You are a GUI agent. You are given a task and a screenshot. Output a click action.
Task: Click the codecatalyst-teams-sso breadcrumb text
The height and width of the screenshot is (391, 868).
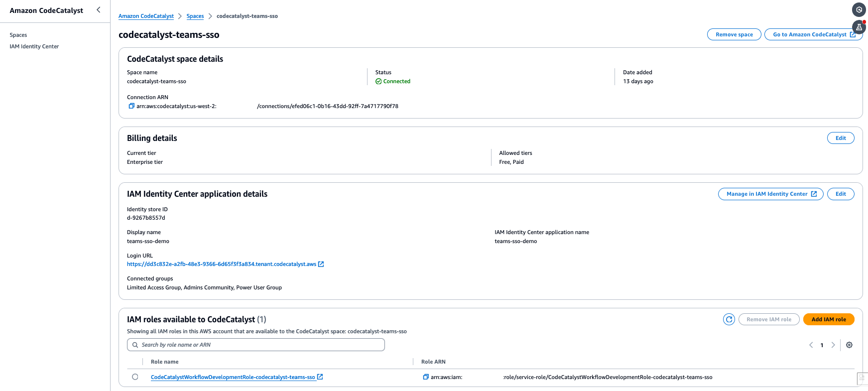[x=247, y=16]
